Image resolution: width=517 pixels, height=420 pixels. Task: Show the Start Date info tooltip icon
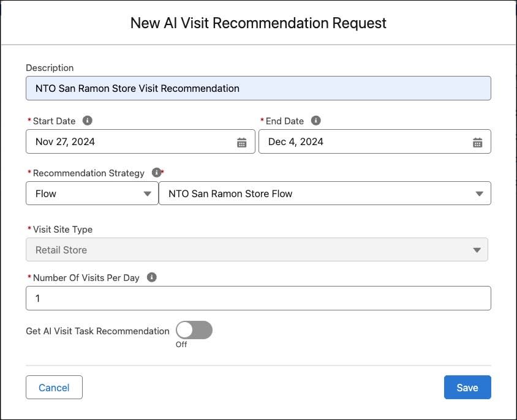pyautogui.click(x=87, y=121)
